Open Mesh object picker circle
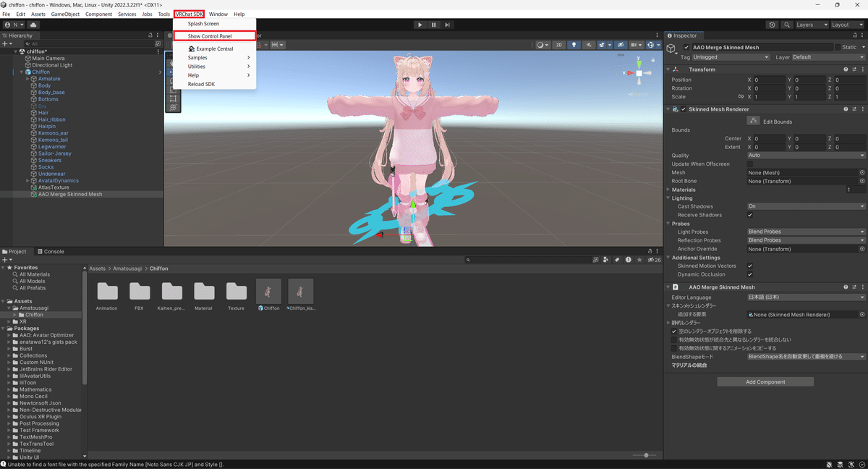 (862, 172)
